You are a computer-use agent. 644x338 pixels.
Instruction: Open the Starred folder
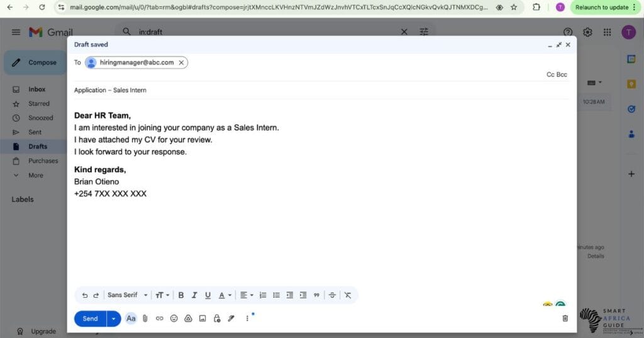(38, 104)
